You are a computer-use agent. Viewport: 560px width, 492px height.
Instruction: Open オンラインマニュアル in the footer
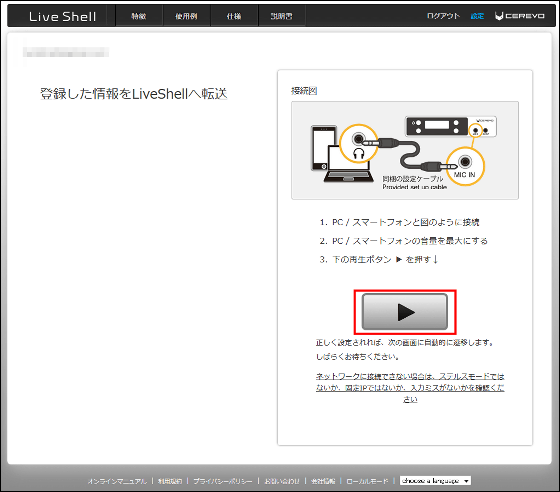pyautogui.click(x=117, y=481)
